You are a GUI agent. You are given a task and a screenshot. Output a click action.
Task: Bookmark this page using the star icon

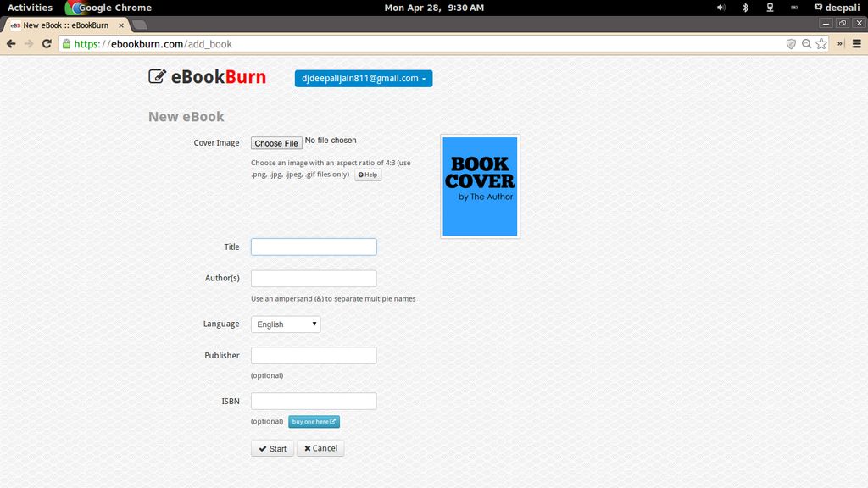[821, 43]
